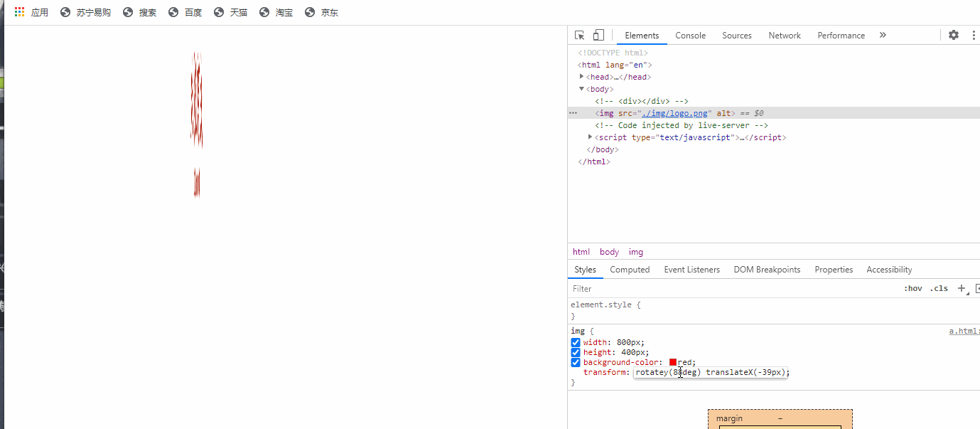Open actions ellipsis beside img node
The width and height of the screenshot is (980, 429).
[573, 113]
